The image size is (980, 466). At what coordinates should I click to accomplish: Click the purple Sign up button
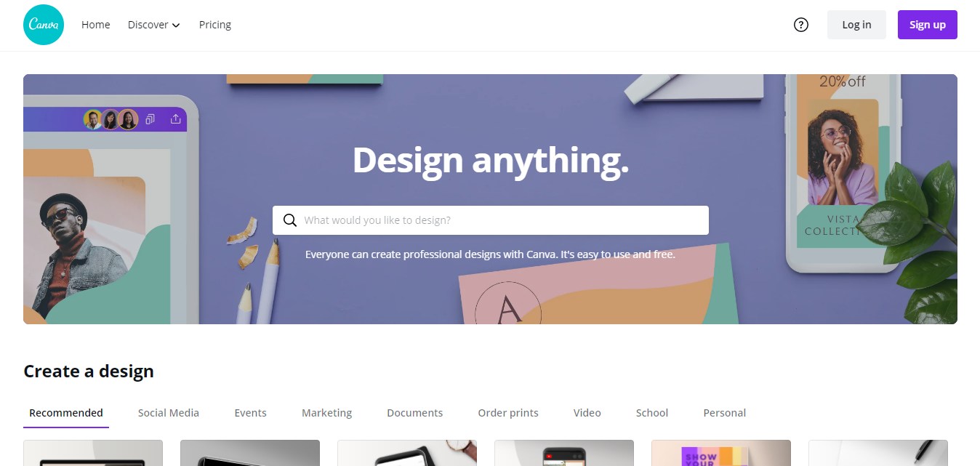pos(928,25)
